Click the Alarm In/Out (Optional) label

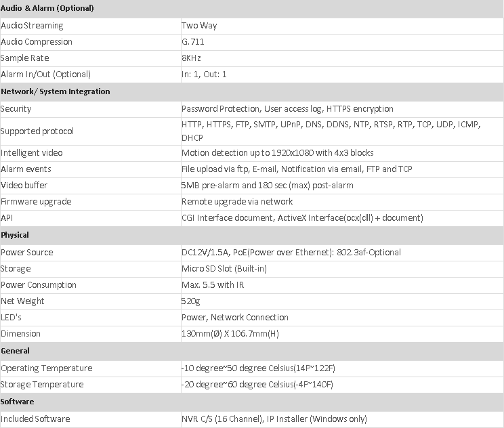click(45, 74)
